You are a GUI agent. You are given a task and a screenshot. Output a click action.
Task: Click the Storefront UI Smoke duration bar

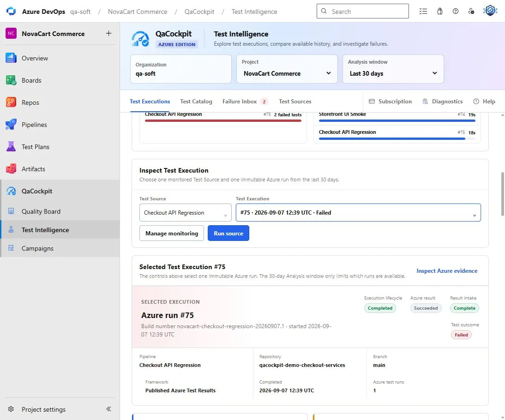point(397,121)
